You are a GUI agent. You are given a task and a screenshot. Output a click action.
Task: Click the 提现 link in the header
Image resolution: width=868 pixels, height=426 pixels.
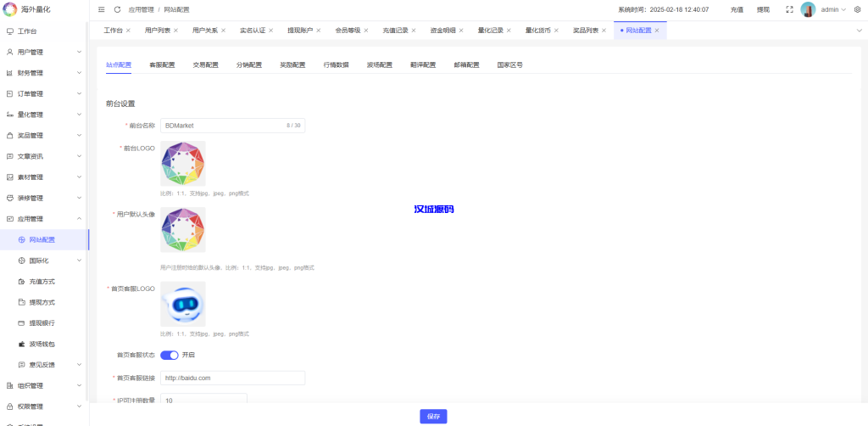(763, 10)
